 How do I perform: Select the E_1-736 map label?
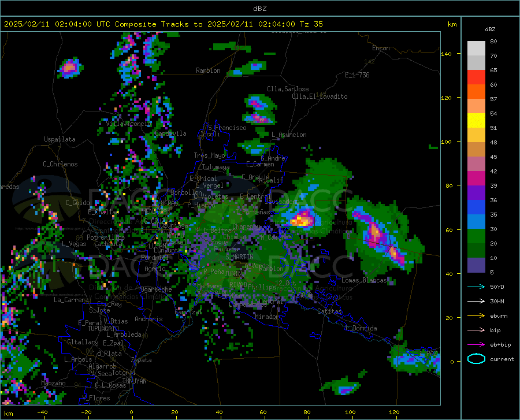click(357, 75)
